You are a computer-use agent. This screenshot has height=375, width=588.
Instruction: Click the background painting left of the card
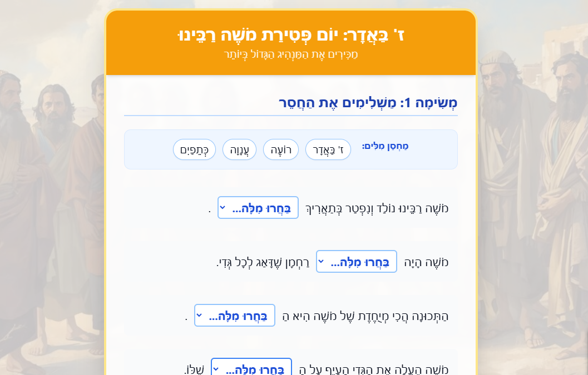(51, 194)
